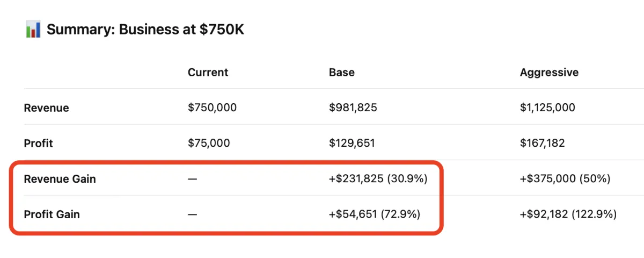Select the +$375,000 (50%) revenue gain cell
Viewport: 644px width, 258px height.
click(565, 179)
